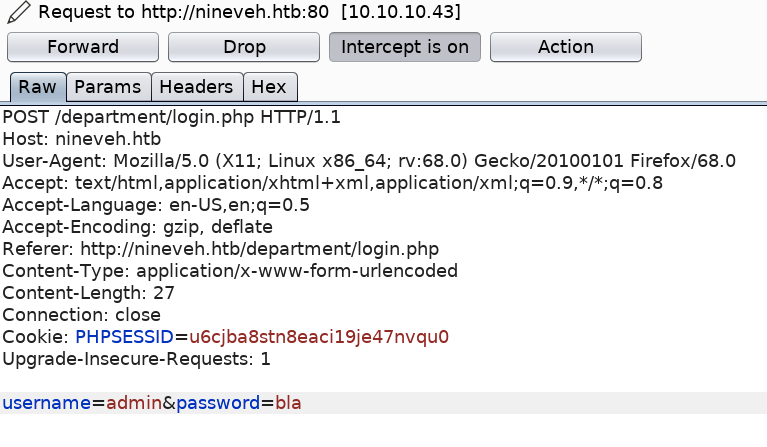This screenshot has height=447, width=767.
Task: Click the username parameter in request body
Action: (42, 404)
